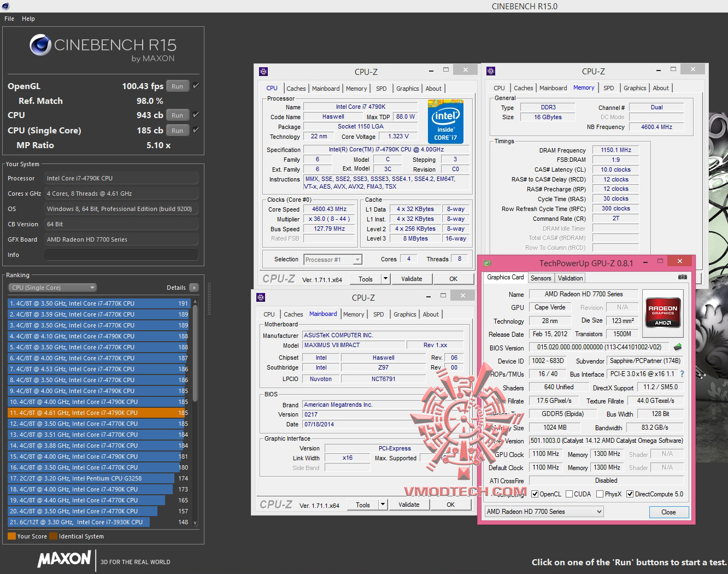Open the Validation tab in GPU-Z

[571, 278]
